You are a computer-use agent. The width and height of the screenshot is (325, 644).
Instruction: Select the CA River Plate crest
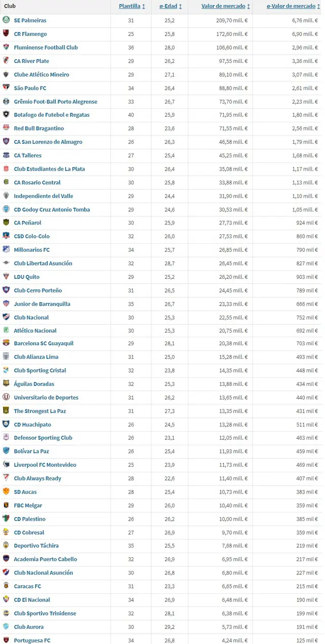pyautogui.click(x=7, y=61)
